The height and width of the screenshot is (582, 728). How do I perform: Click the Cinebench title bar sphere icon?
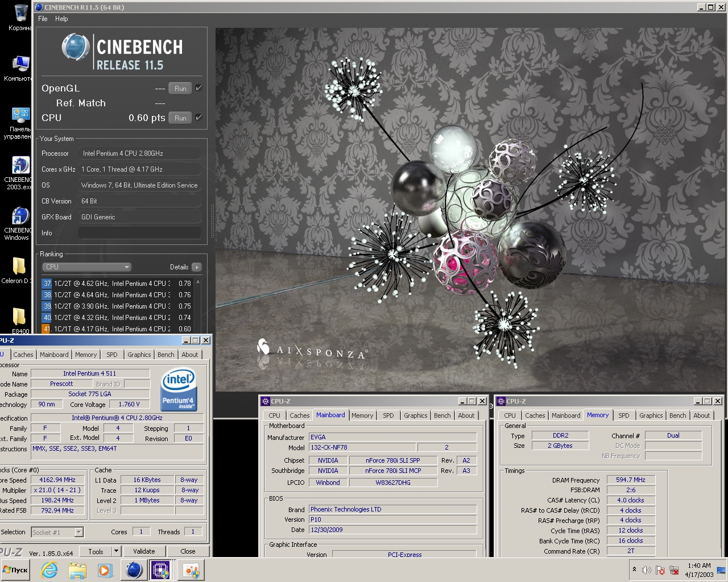pyautogui.click(x=39, y=7)
